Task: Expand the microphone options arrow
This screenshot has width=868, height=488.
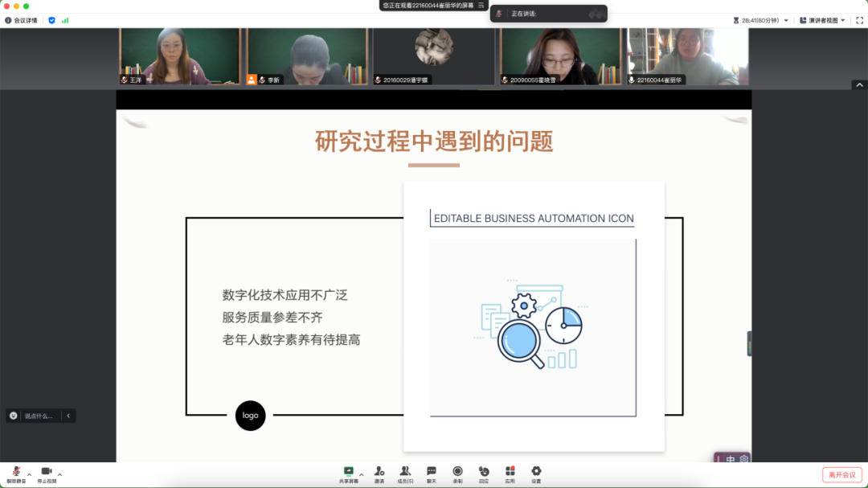Action: (30, 474)
